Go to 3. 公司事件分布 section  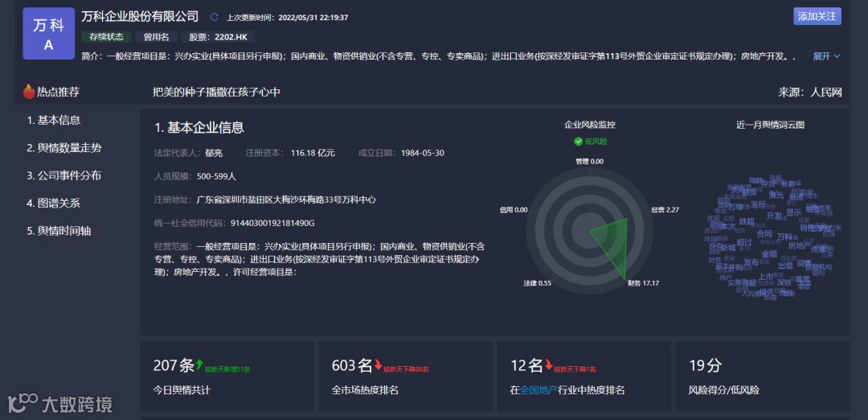pyautogui.click(x=64, y=175)
